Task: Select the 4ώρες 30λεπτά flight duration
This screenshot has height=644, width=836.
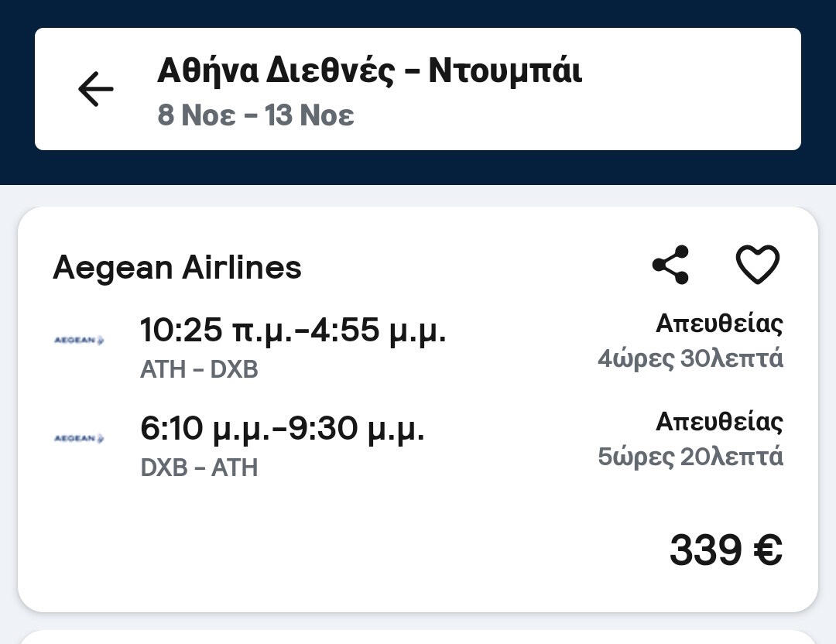Action: pos(690,358)
